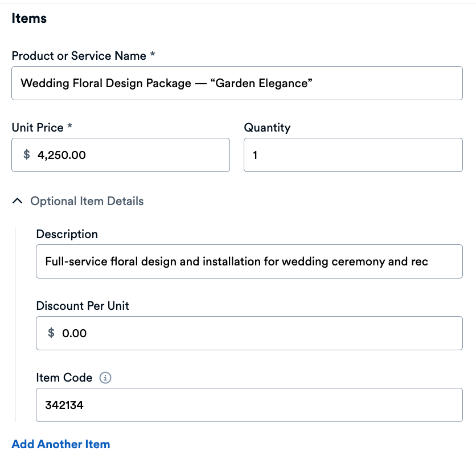Click the Items section heading
Image resolution: width=476 pixels, height=475 pixels.
29,18
